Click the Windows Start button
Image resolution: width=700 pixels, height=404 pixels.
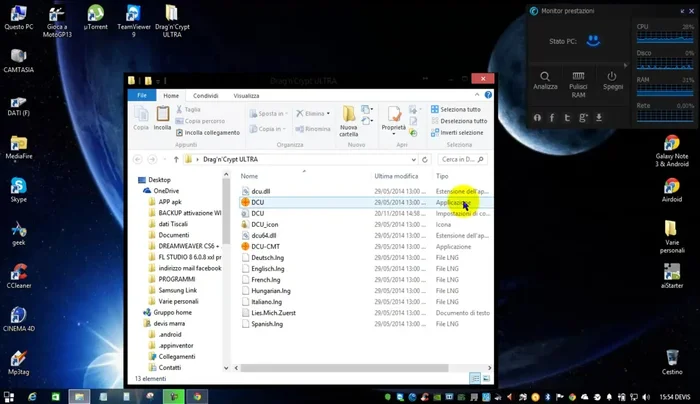pos(8,397)
